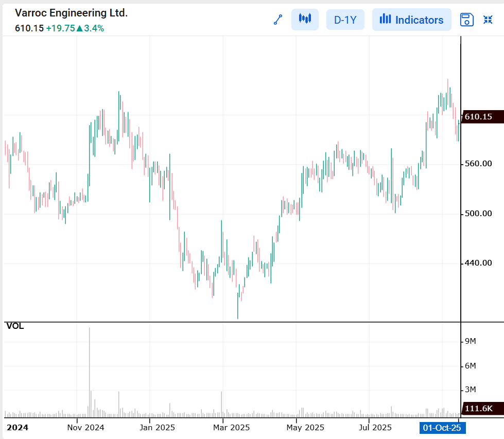Click the 111.6K volume label
Viewport: 504px width, 439px height.
click(482, 409)
